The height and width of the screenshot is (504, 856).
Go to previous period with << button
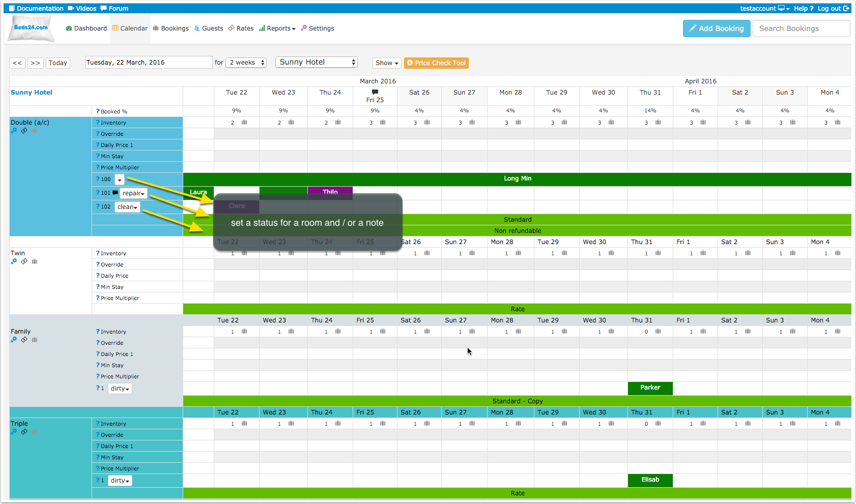(x=17, y=63)
